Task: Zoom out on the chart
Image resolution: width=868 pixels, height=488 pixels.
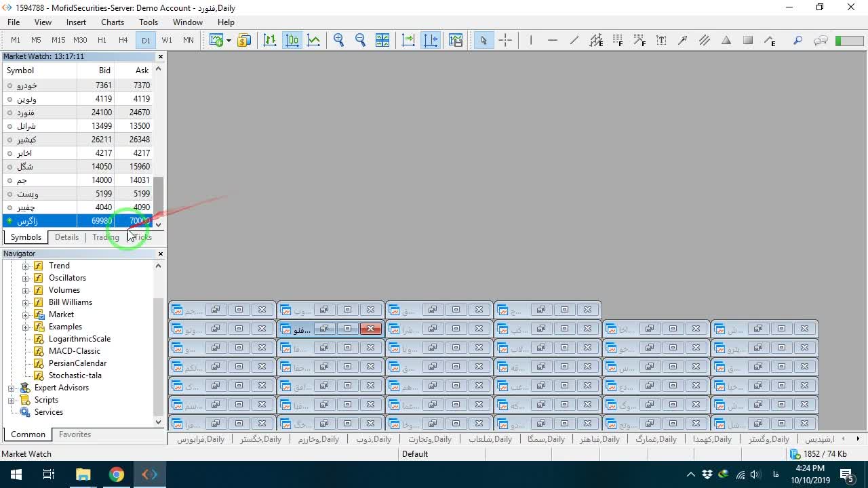Action: pyautogui.click(x=361, y=40)
